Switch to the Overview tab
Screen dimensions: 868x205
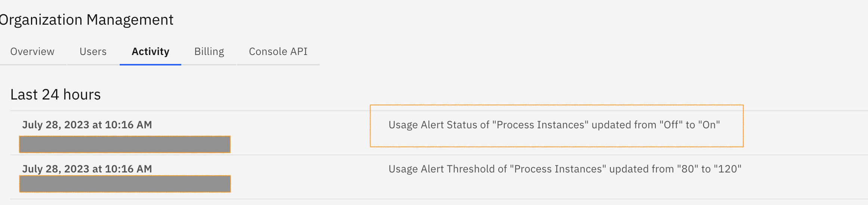click(33, 52)
